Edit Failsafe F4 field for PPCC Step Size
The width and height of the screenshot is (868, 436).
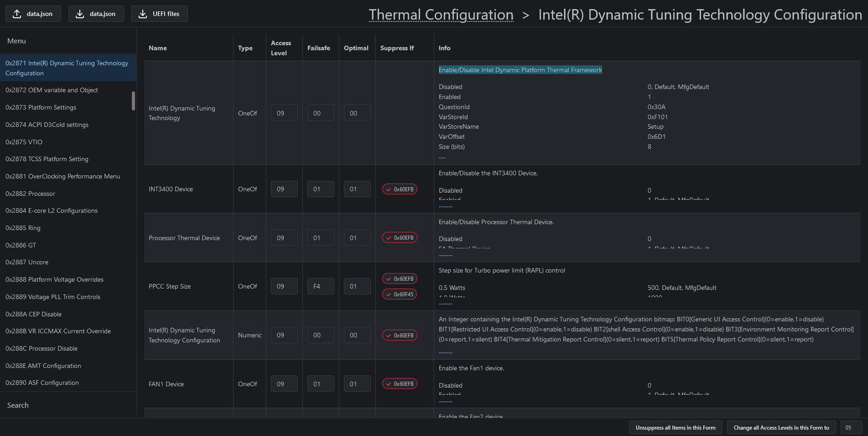click(321, 286)
